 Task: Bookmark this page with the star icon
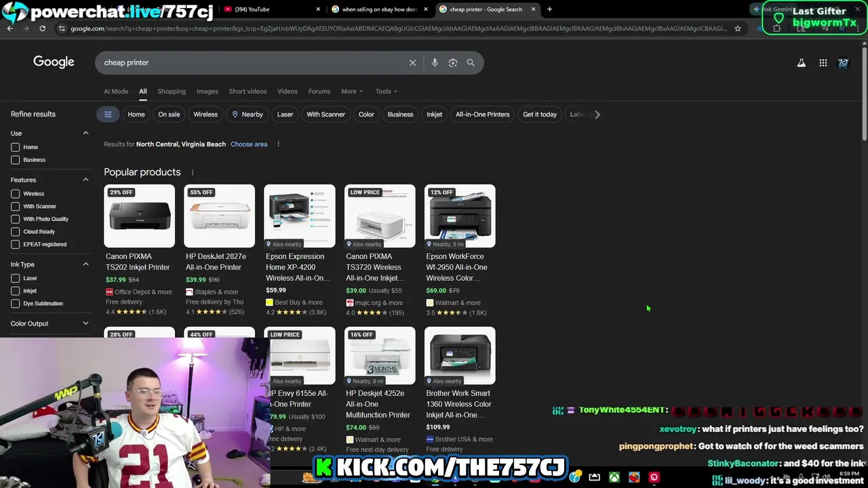(x=738, y=28)
